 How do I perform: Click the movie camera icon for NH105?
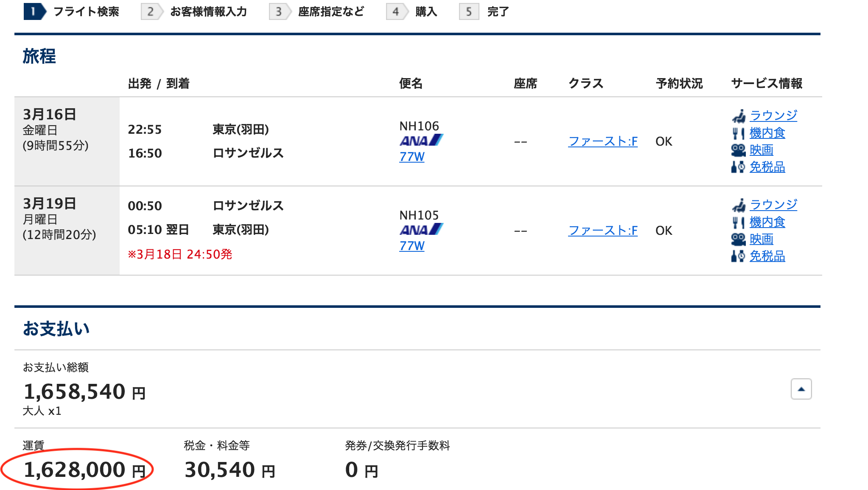point(739,239)
